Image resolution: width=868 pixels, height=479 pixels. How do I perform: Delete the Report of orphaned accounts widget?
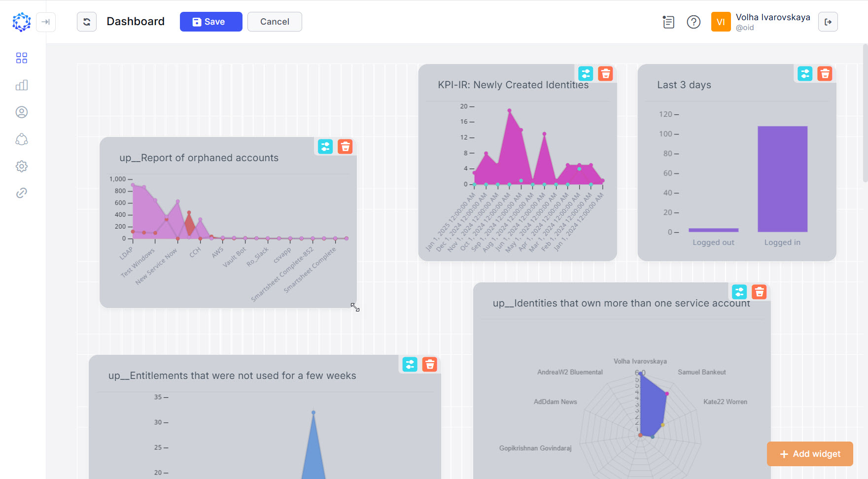click(346, 146)
